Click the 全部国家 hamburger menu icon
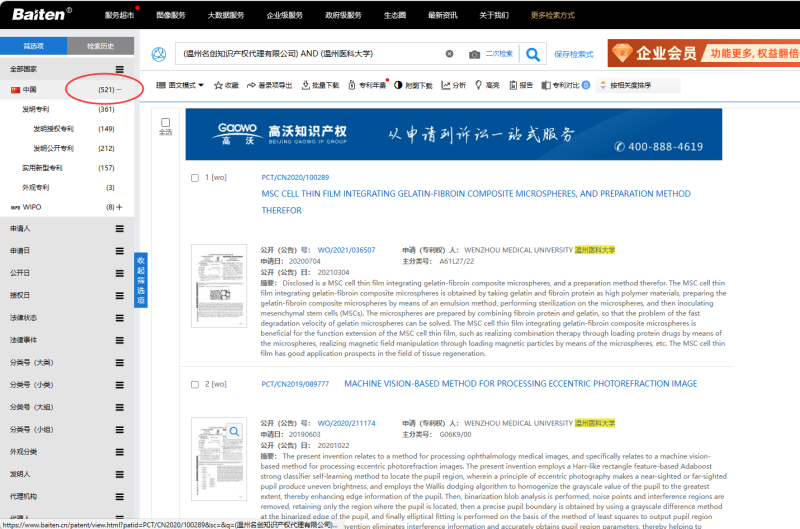Screen dimensions: 800x529 click(x=119, y=69)
